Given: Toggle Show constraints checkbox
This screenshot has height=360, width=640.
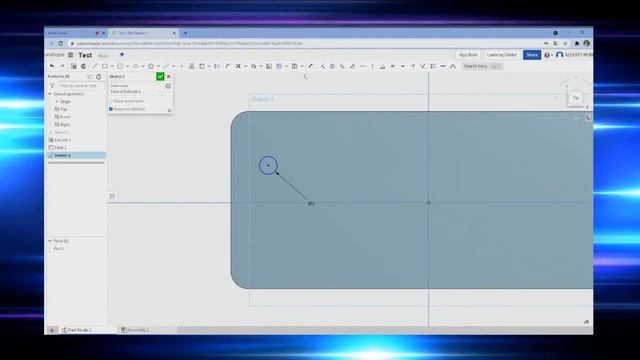Looking at the screenshot, I should (111, 101).
